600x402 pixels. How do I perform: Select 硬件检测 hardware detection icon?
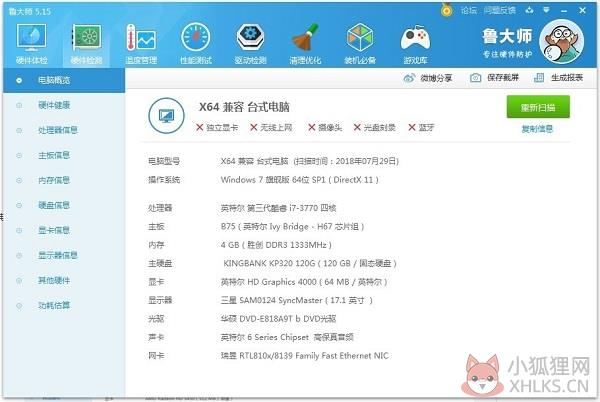(86, 43)
